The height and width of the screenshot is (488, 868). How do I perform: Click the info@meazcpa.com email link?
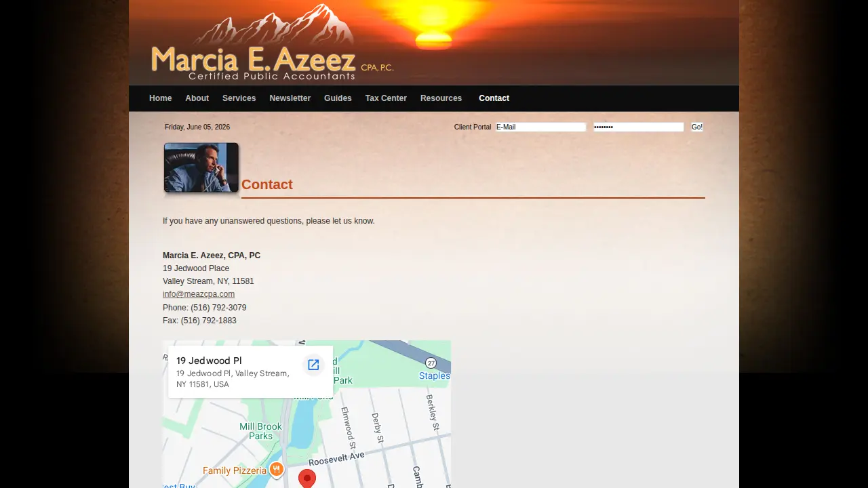click(199, 294)
